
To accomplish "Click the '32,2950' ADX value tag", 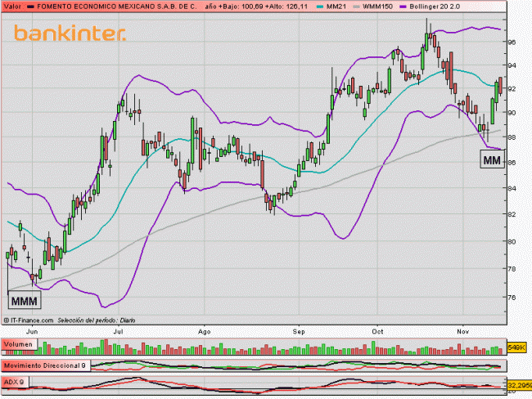I will (520, 385).
